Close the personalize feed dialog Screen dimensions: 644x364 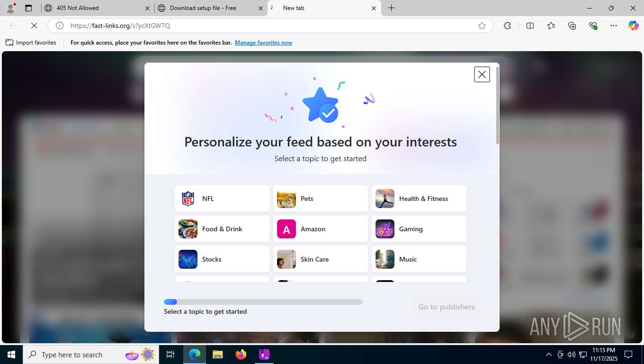482,74
